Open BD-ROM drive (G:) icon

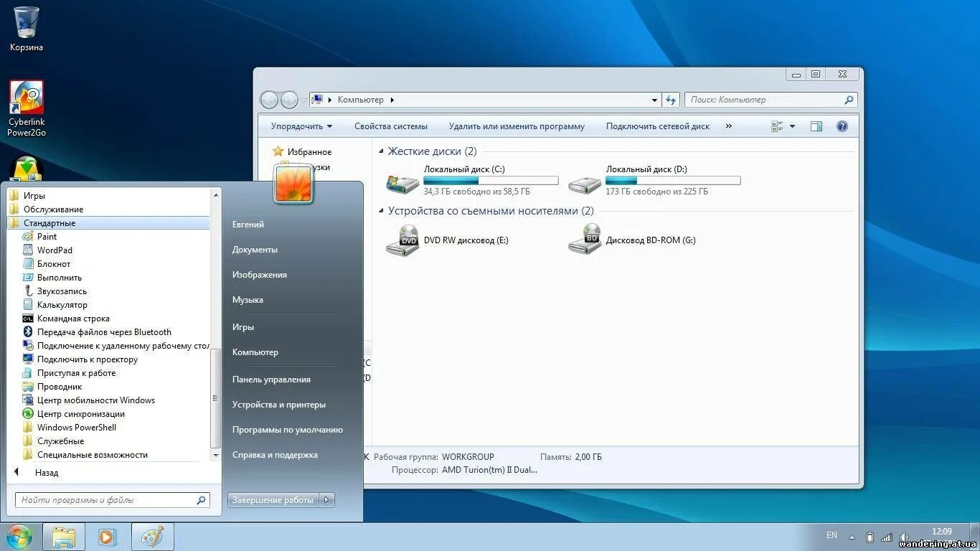[x=585, y=240]
